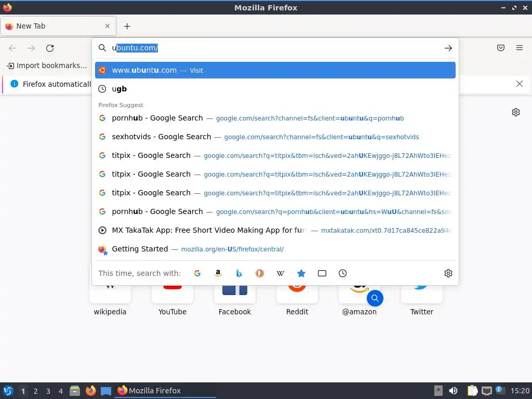The width and height of the screenshot is (532, 399).
Task: Open the desktop start menu in the taskbar
Action: [x=8, y=391]
